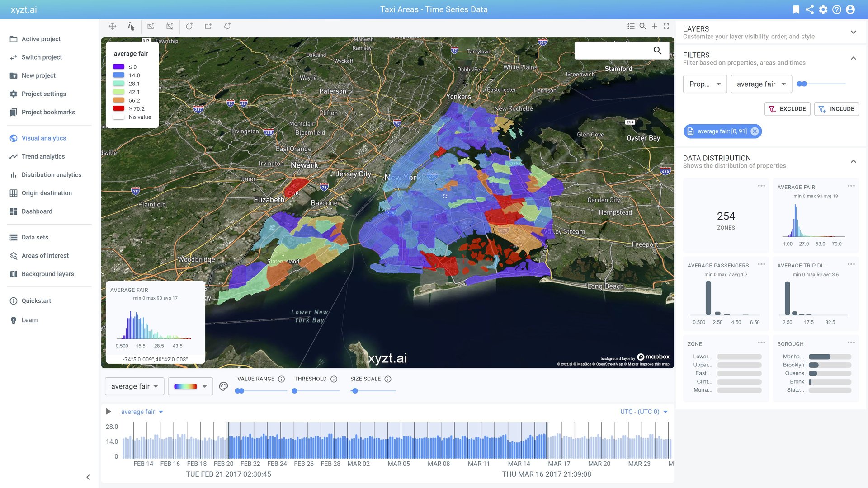Activate fullscreen mode for the map
Screen dimensions: 868x488
[666, 26]
